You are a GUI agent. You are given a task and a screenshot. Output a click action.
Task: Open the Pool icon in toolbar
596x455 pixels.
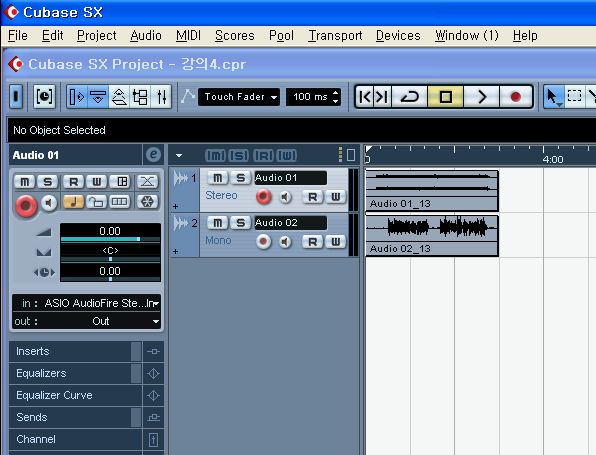140,97
